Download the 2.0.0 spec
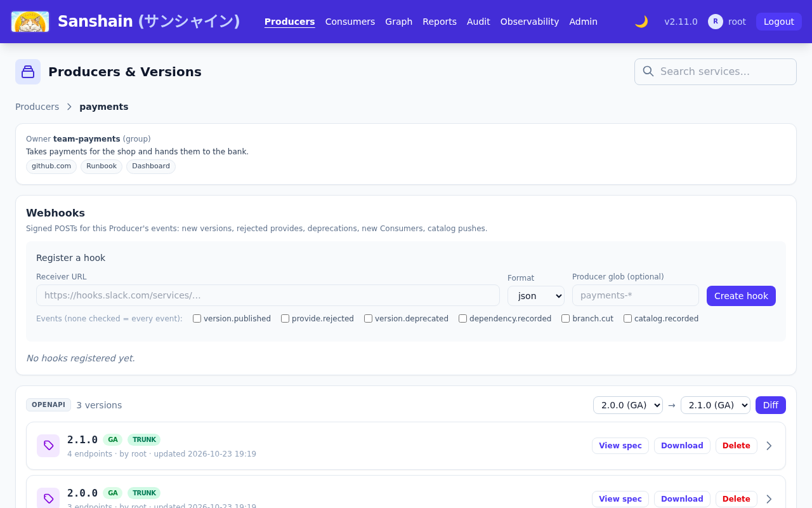This screenshot has height=508, width=812. coord(682,499)
